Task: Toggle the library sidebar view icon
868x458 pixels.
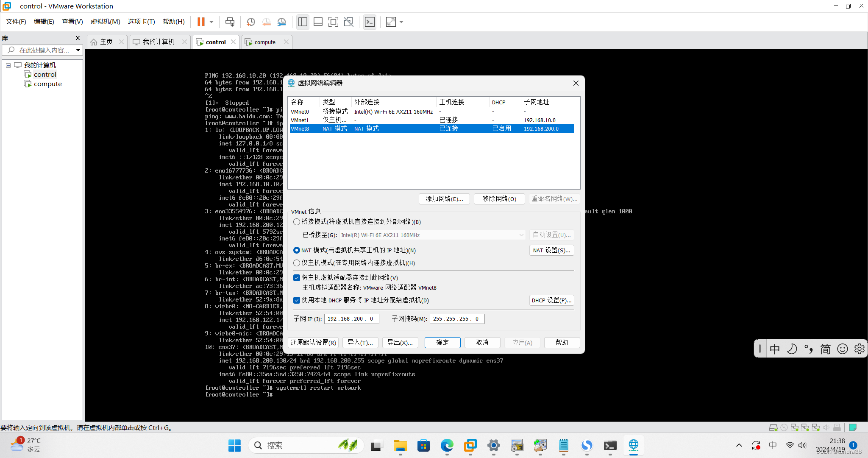Action: tap(303, 22)
